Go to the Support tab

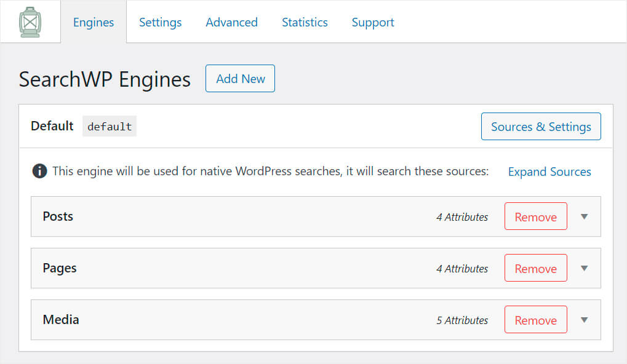373,22
